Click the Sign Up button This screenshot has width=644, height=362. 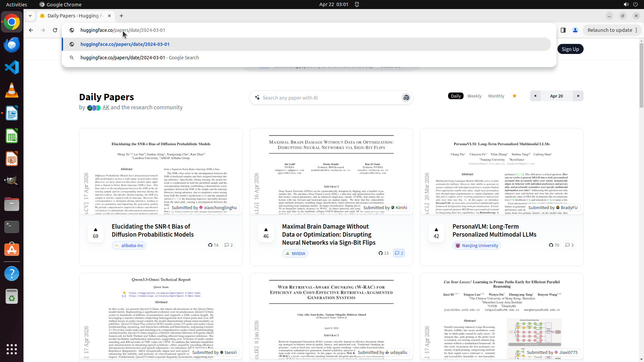pyautogui.click(x=570, y=49)
